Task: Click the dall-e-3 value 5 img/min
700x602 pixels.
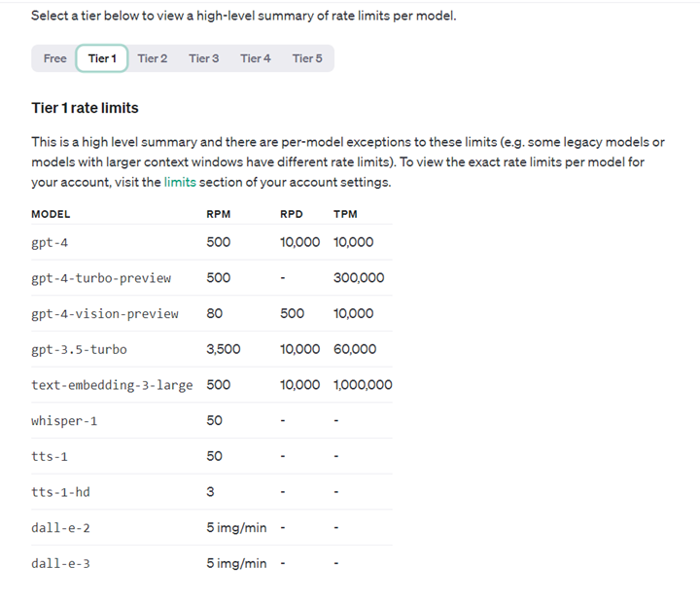Action: point(236,564)
